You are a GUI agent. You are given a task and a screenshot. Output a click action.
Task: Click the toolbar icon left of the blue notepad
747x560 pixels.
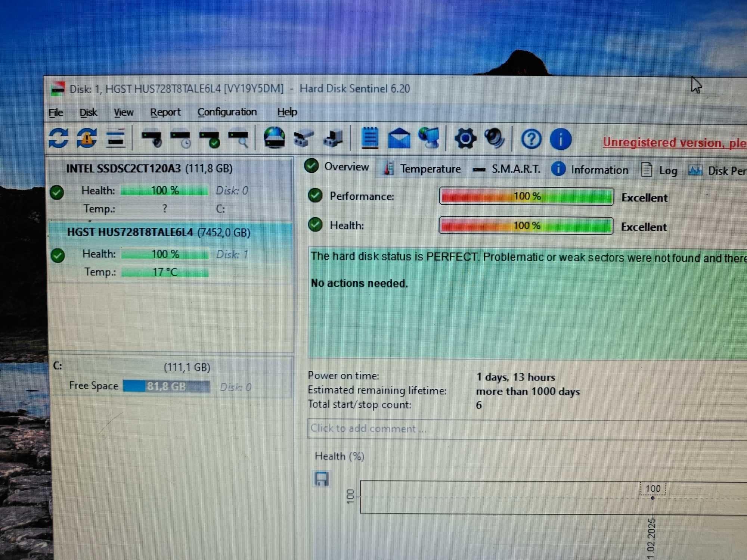pos(333,139)
